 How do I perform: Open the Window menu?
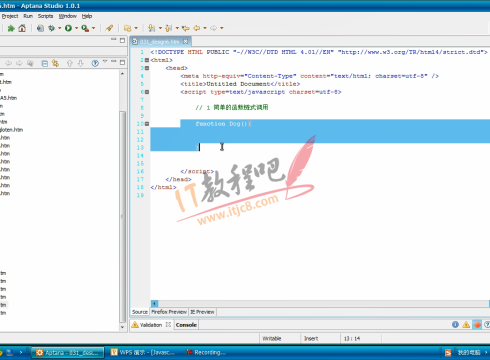pyautogui.click(x=68, y=16)
